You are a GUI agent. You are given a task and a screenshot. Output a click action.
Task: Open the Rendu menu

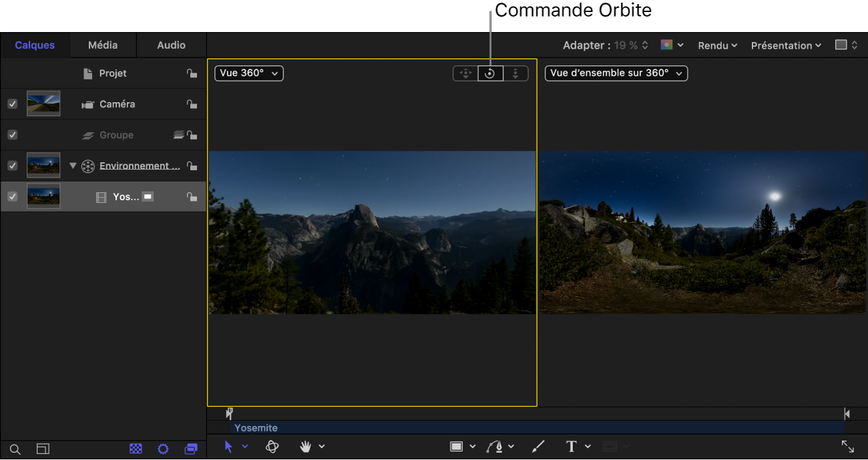(x=717, y=45)
